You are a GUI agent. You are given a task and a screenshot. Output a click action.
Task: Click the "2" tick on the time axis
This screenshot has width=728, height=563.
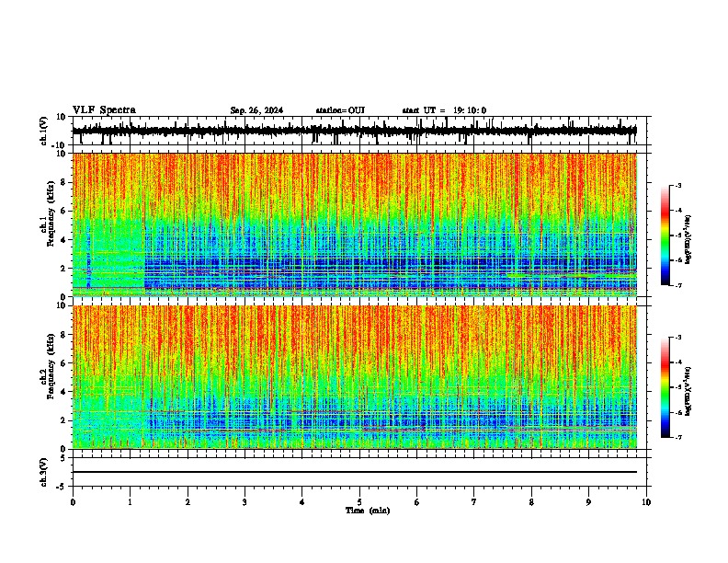pyautogui.click(x=188, y=502)
